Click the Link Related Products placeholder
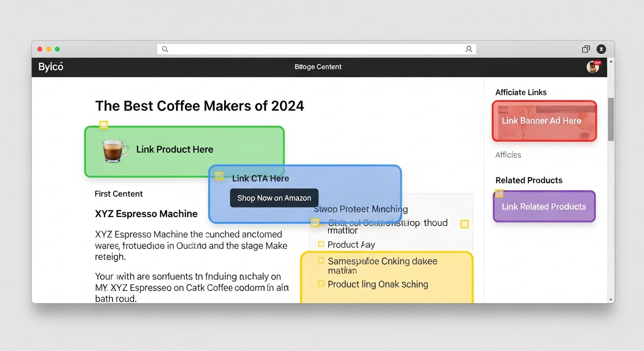This screenshot has height=351, width=644. tap(544, 206)
